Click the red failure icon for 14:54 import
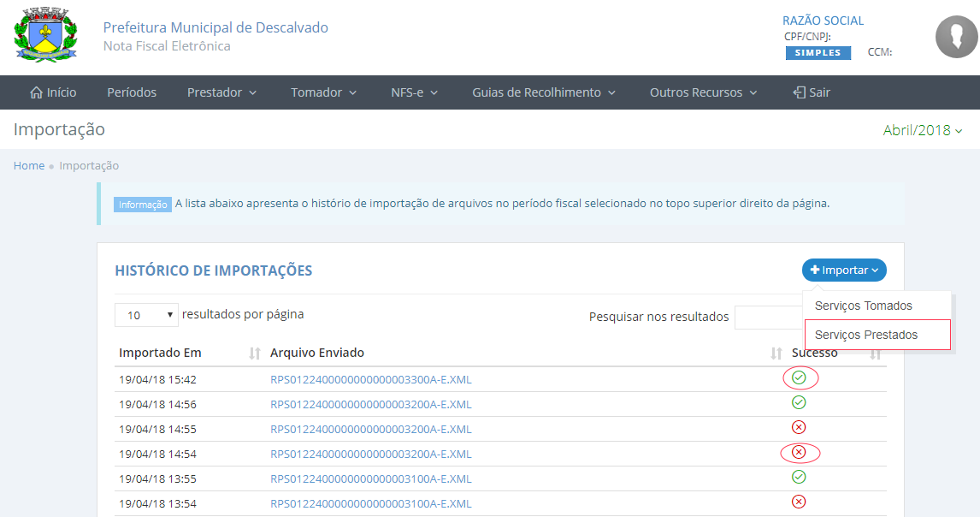This screenshot has width=980, height=517. click(x=799, y=452)
